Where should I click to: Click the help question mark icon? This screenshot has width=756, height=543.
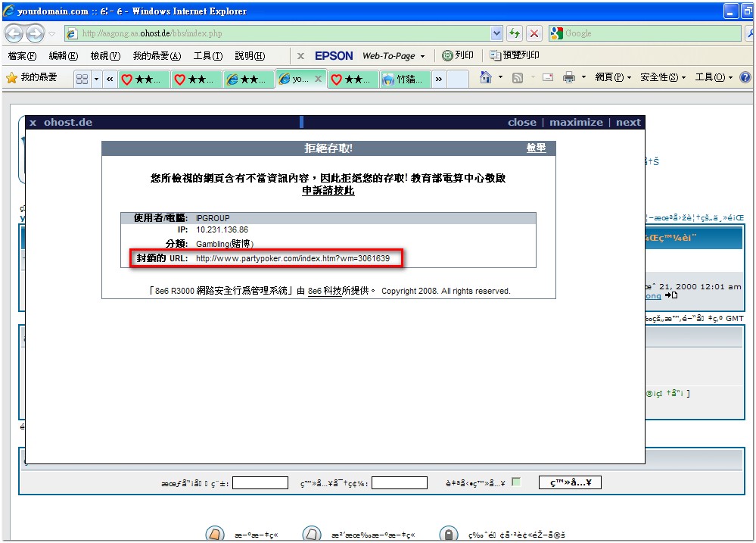(x=745, y=78)
